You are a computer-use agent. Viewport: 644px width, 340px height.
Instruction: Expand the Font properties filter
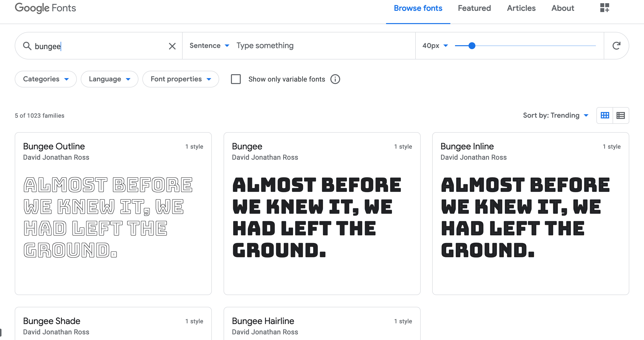click(x=181, y=79)
